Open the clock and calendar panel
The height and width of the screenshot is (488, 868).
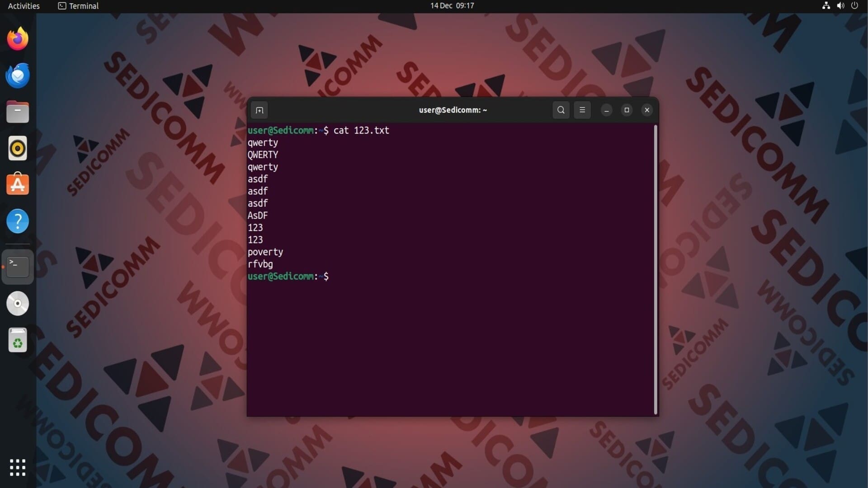point(452,6)
